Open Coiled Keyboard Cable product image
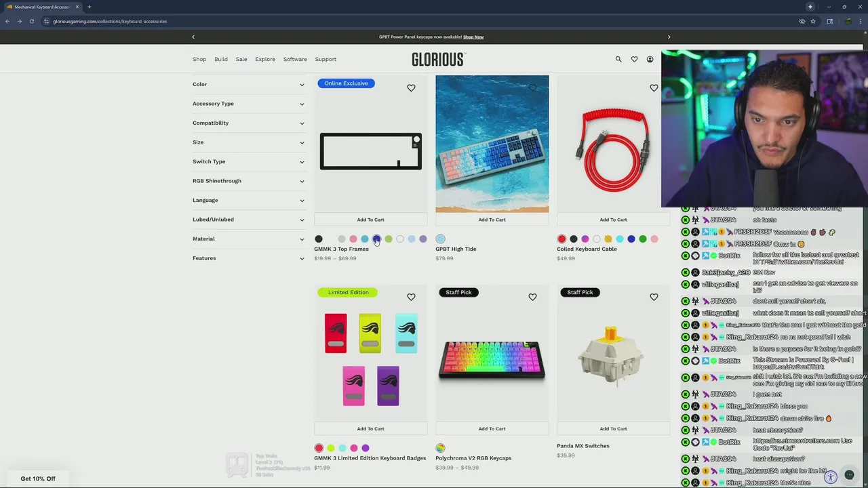Screen dimensions: 868x488 point(613,144)
